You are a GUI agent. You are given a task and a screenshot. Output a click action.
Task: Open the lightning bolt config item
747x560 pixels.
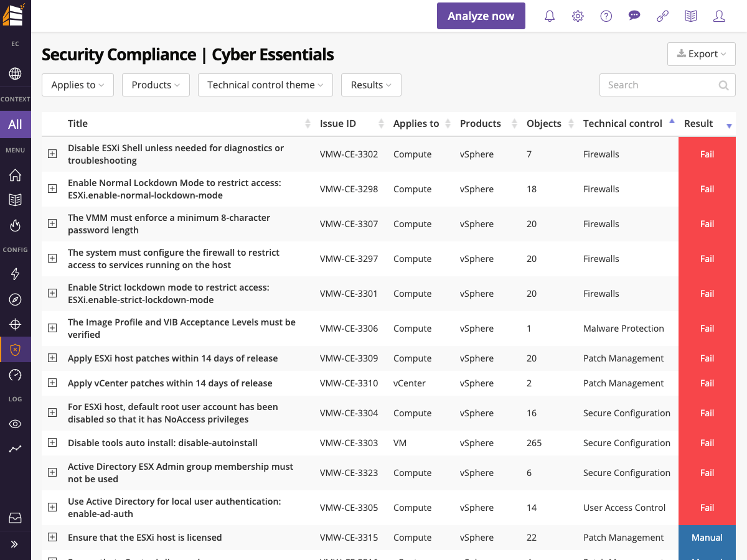point(15,274)
